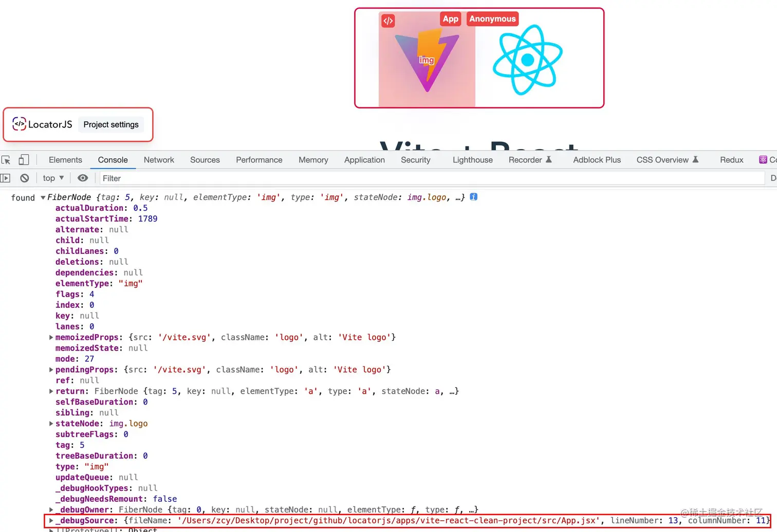777x532 pixels.
Task: Click the elementType: "img" line
Action: [99, 284]
